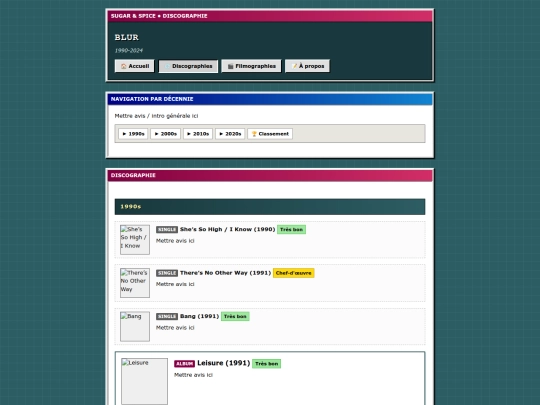The height and width of the screenshot is (405, 540).
Task: Open the Accueil home button
Action: (135, 66)
